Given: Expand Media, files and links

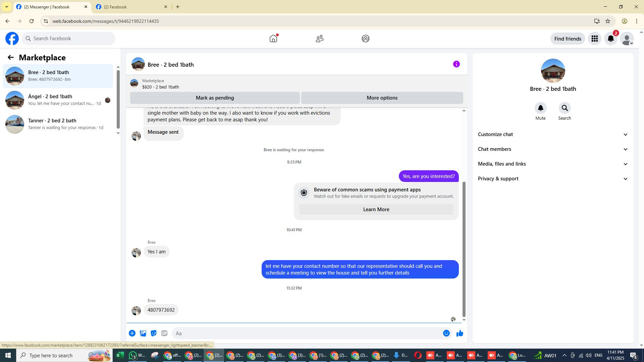Looking at the screenshot, I should 553,164.
